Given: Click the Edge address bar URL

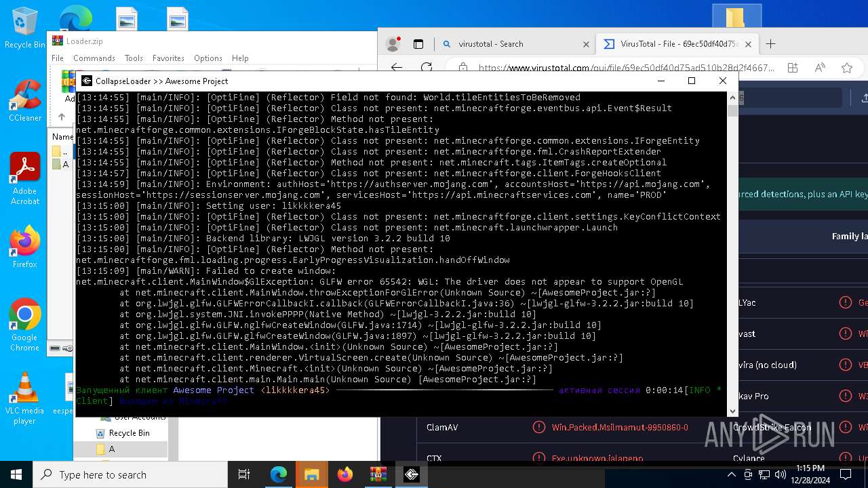Looking at the screenshot, I should (x=626, y=68).
